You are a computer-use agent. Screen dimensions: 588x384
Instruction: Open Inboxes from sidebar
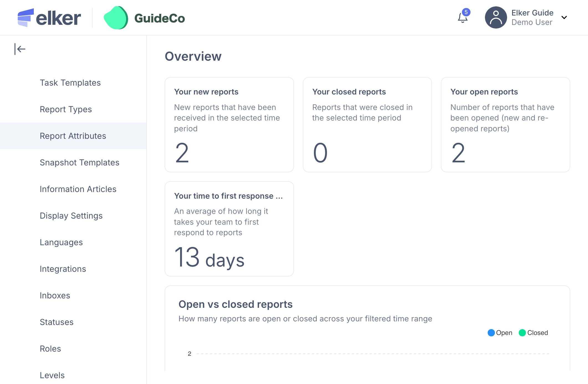tap(55, 295)
